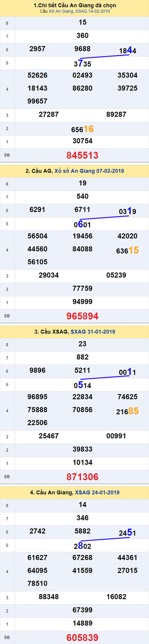Click number 70856 in third table
Viewport: 149px width, 644px height.
click(82, 410)
